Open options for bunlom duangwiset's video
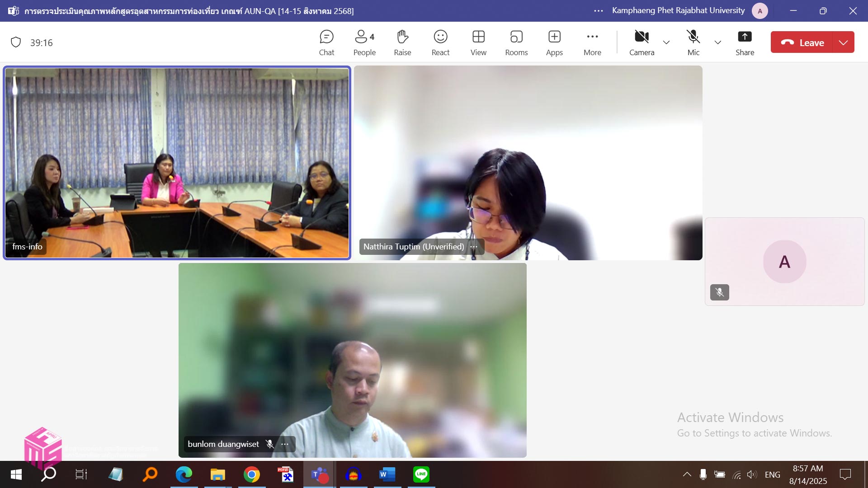This screenshot has height=488, width=868. [x=285, y=444]
